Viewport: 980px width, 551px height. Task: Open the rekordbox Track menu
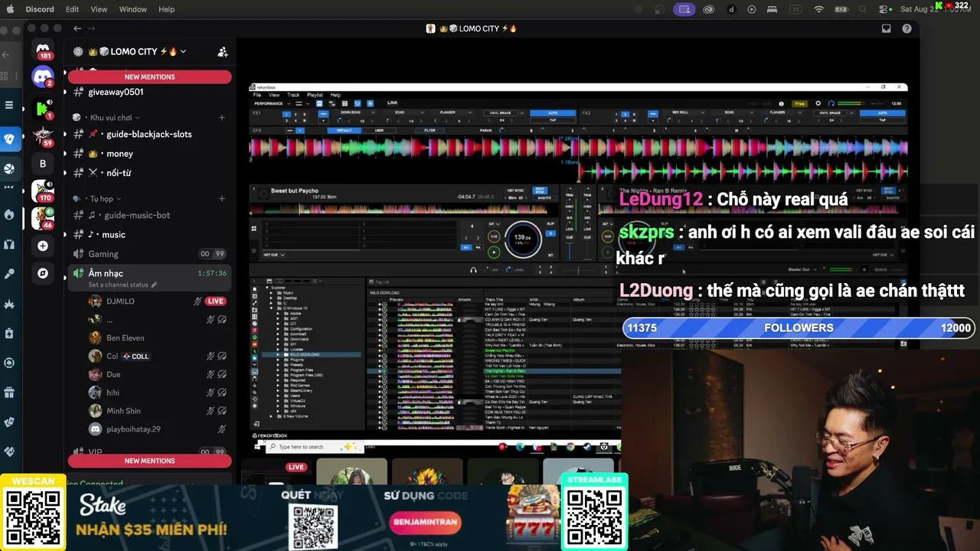click(293, 95)
